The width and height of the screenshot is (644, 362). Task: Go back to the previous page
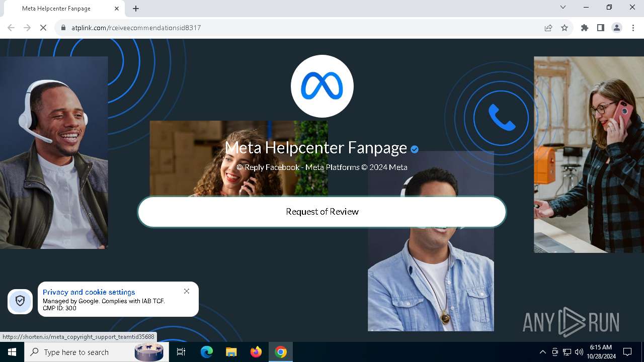pos(11,28)
